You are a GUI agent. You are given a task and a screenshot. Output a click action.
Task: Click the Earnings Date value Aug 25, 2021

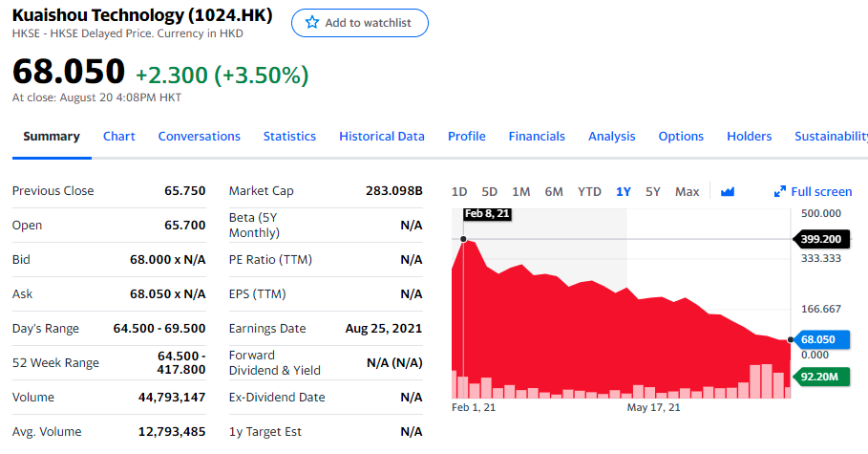(x=384, y=328)
